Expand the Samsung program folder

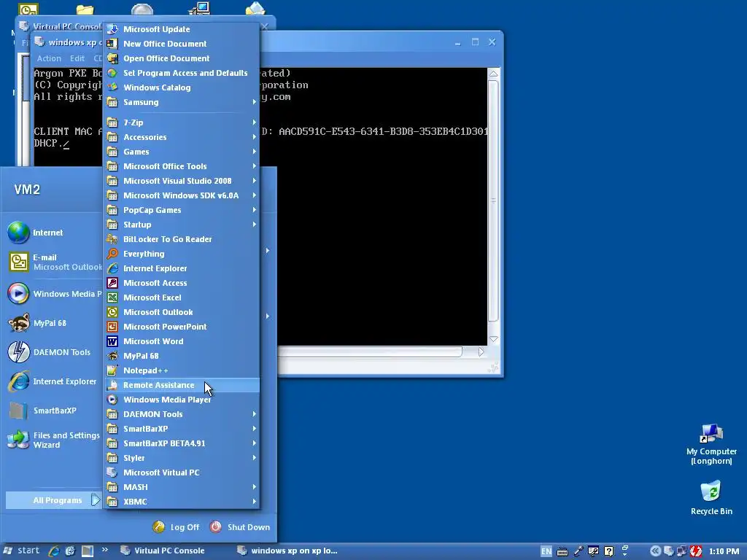point(182,102)
